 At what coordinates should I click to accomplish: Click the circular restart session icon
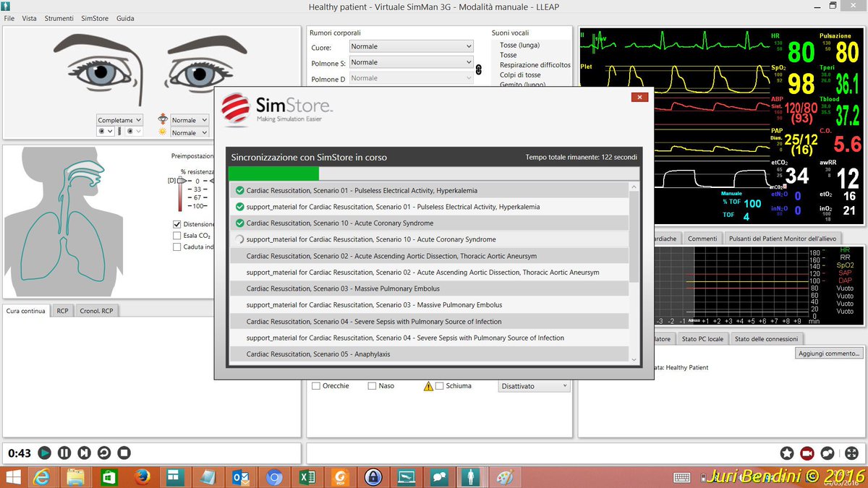pyautogui.click(x=104, y=453)
